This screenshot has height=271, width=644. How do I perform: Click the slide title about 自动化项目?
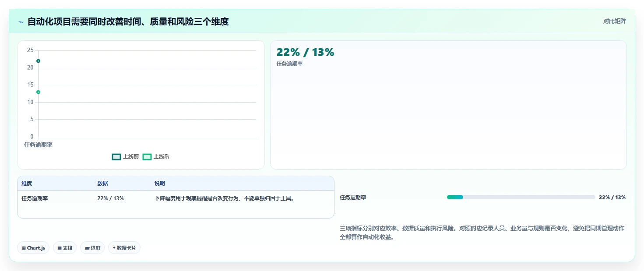coord(128,21)
